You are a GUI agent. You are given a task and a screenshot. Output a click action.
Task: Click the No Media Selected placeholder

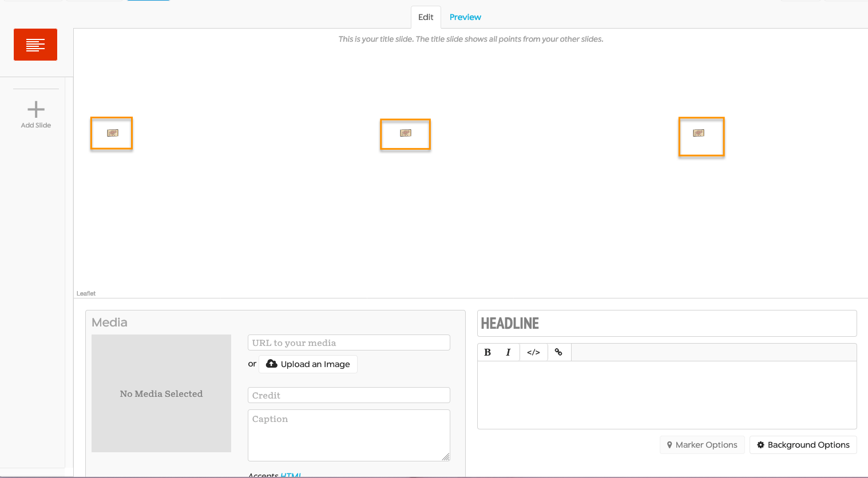click(x=161, y=393)
